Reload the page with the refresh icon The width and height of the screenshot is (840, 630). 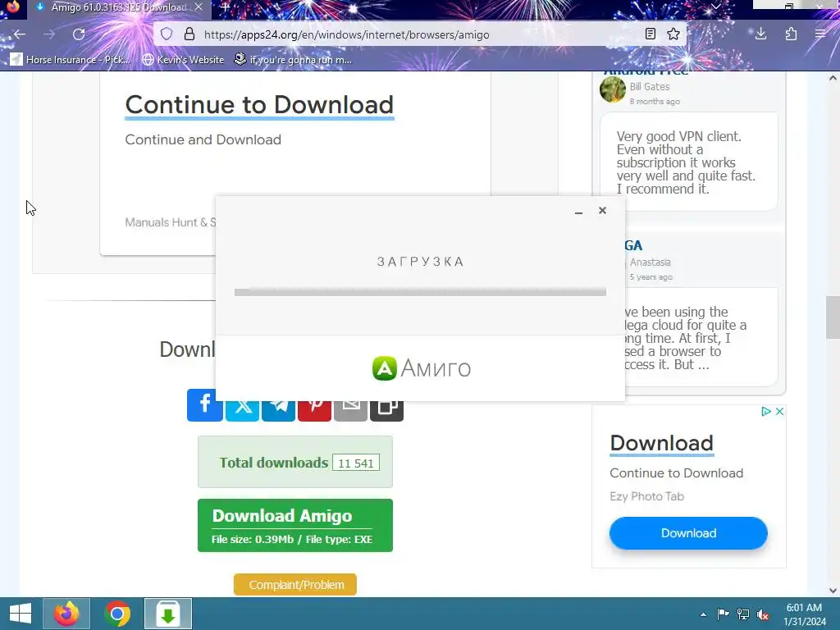tap(79, 34)
